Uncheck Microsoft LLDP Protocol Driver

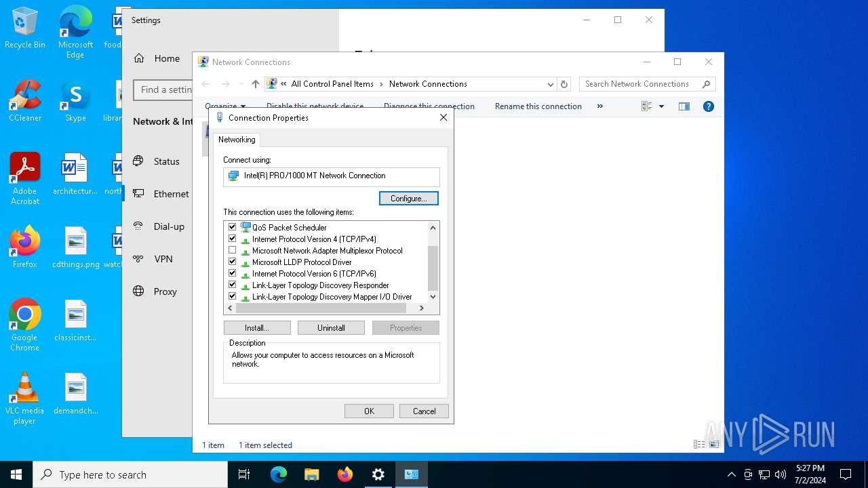233,262
